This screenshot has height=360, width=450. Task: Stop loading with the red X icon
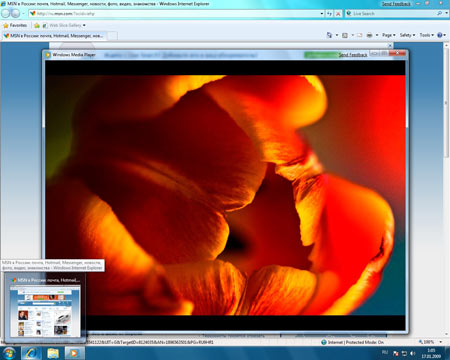point(338,14)
